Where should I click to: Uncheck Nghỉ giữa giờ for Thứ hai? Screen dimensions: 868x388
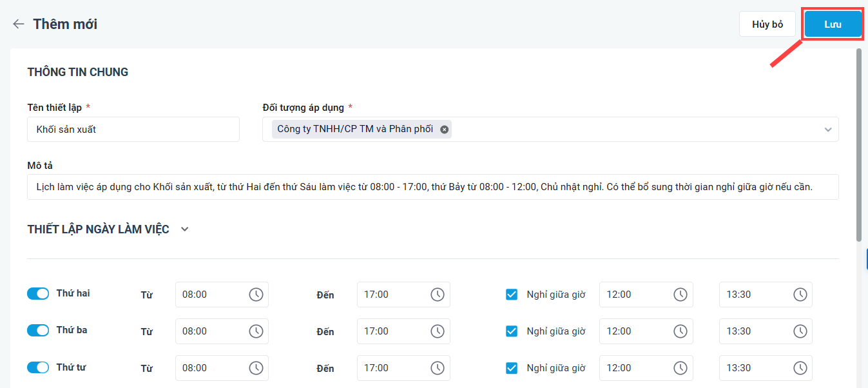pos(512,295)
